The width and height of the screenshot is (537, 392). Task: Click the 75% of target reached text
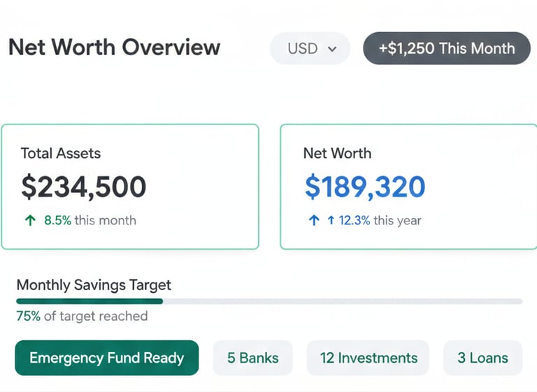(x=82, y=317)
